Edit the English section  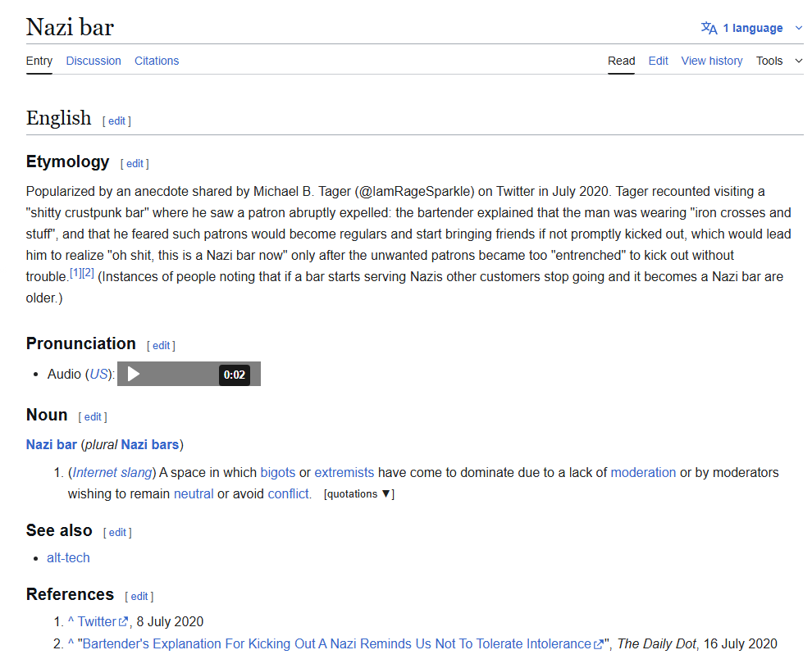(116, 121)
